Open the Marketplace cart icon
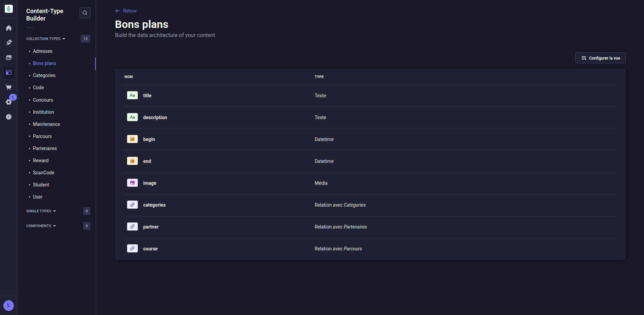 click(9, 87)
